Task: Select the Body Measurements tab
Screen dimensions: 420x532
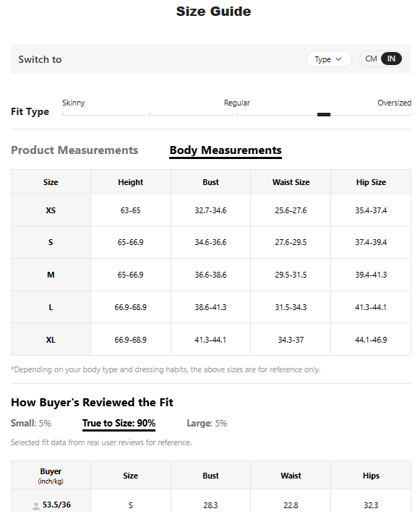Action: (226, 150)
